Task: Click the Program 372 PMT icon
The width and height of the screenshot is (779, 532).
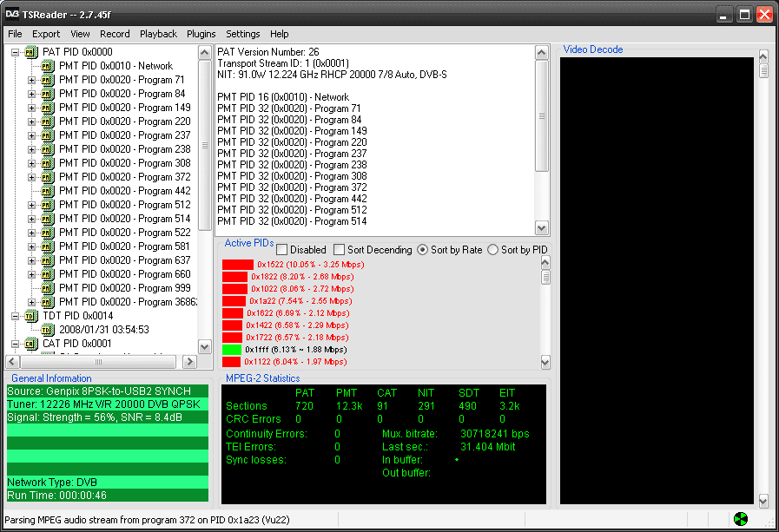Action: click(x=47, y=177)
